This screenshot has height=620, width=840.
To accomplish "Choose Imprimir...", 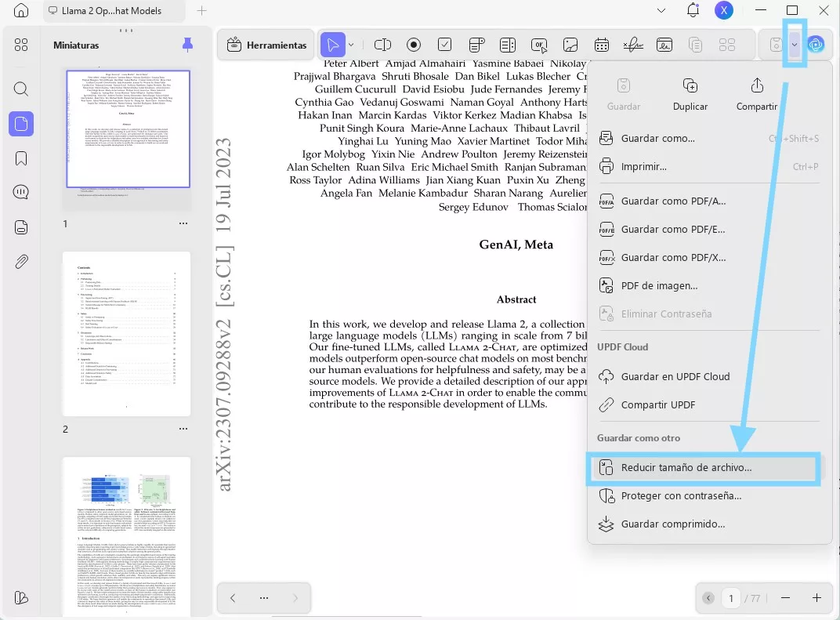I will 708,167.
